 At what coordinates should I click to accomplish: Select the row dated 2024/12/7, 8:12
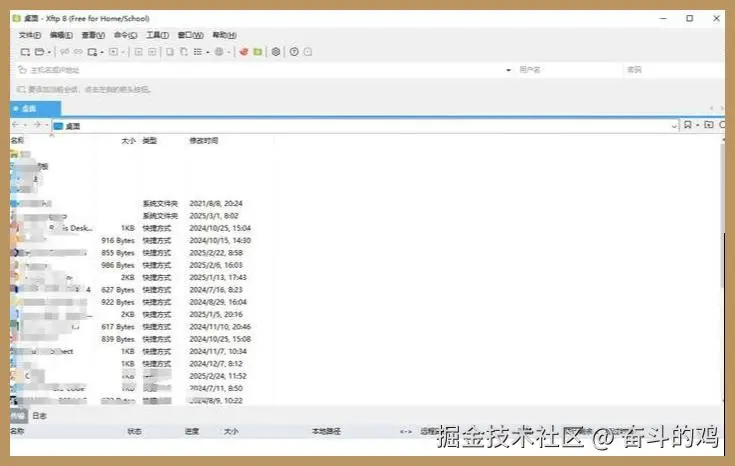(142, 364)
